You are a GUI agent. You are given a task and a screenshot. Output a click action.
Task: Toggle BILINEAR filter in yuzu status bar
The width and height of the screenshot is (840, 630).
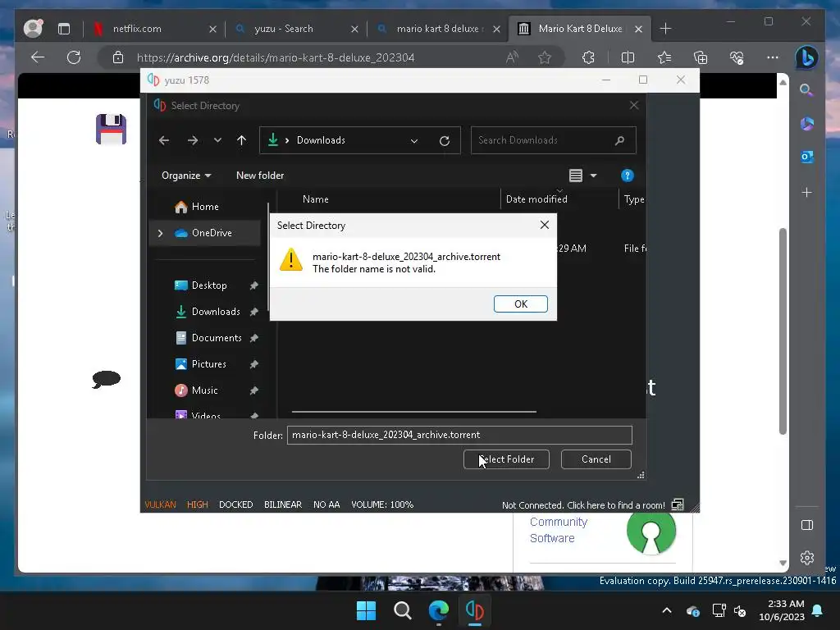(x=282, y=504)
